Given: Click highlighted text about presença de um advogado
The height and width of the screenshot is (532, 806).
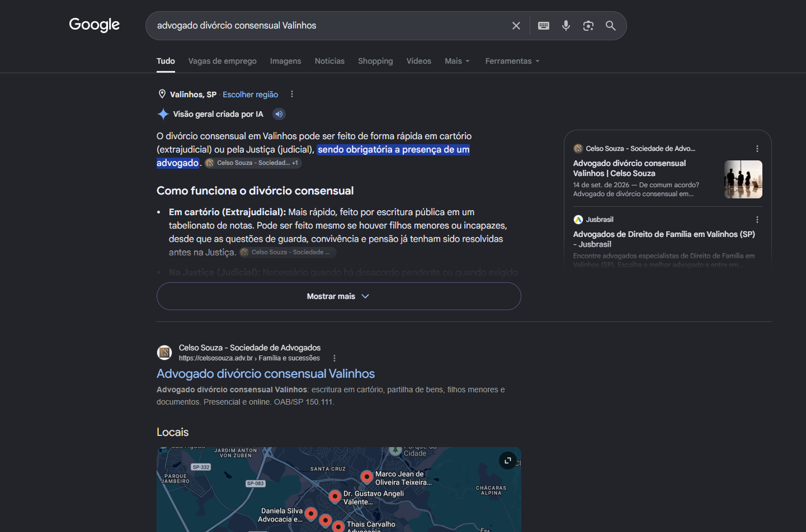Looking at the screenshot, I should point(394,149).
